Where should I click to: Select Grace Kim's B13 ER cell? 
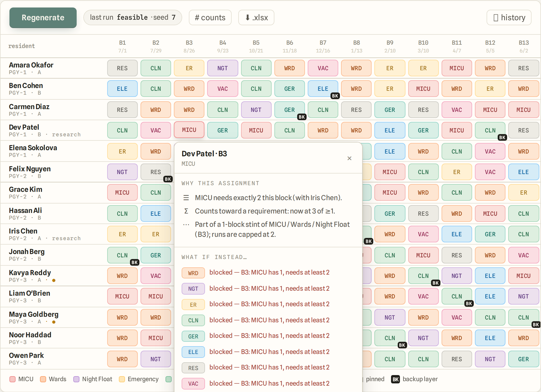click(x=524, y=192)
